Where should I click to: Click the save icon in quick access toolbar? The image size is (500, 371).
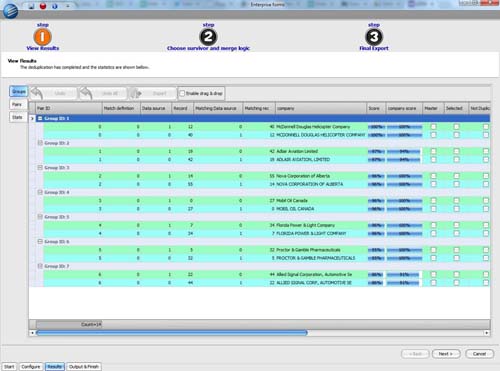pyautogui.click(x=31, y=6)
